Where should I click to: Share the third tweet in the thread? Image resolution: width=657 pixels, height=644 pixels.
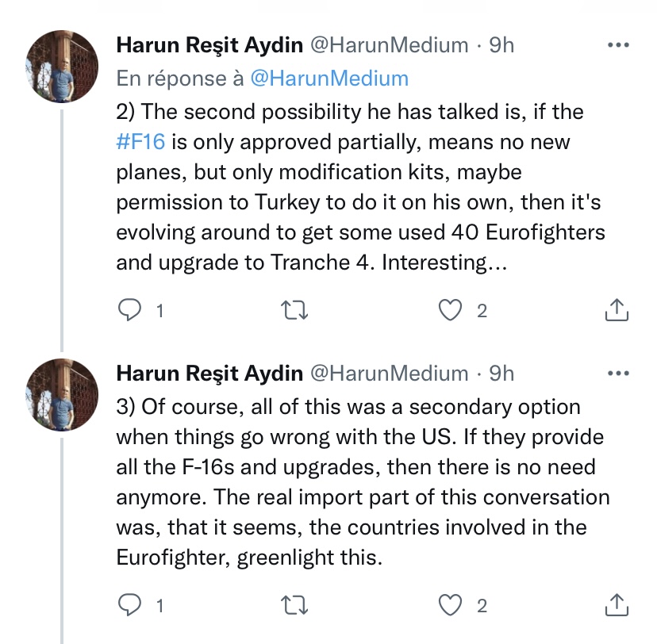[x=617, y=606]
